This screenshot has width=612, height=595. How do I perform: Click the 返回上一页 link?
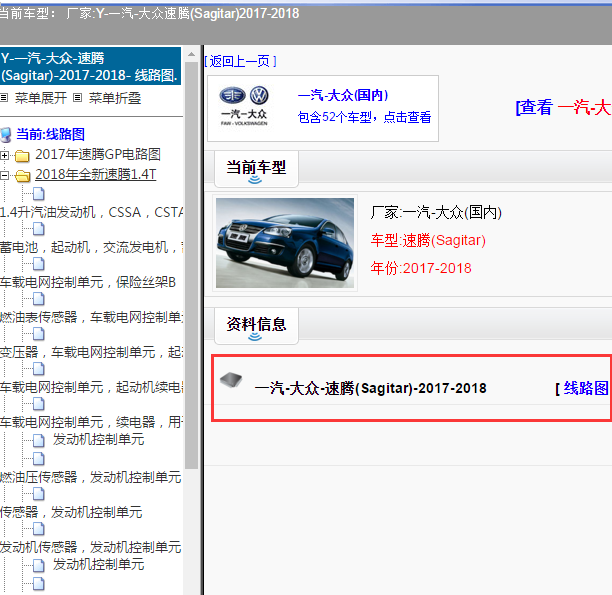240,61
